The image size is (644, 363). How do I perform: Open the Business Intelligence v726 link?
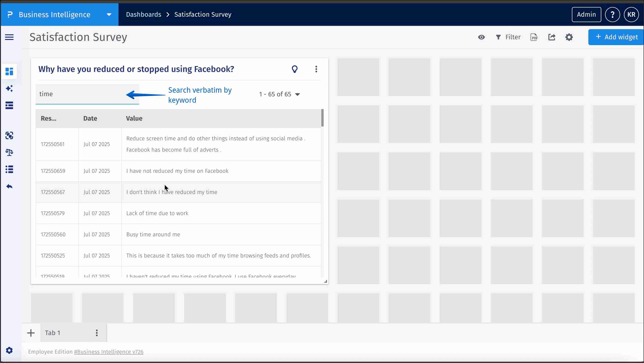108,352
